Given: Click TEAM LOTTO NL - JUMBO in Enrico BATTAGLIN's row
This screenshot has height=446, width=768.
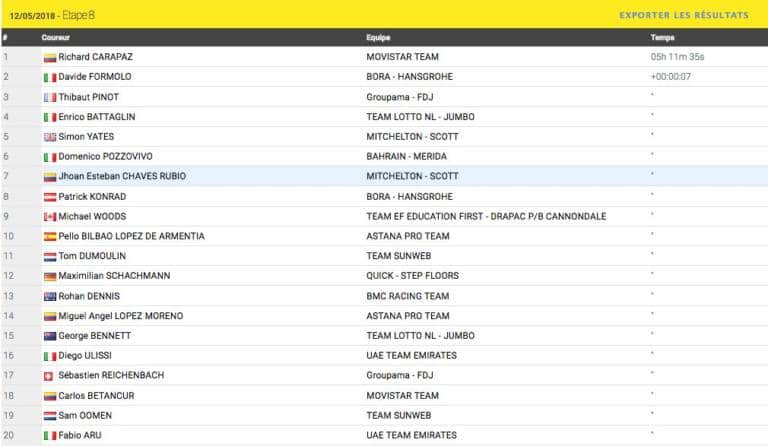Looking at the screenshot, I should click(x=420, y=117).
